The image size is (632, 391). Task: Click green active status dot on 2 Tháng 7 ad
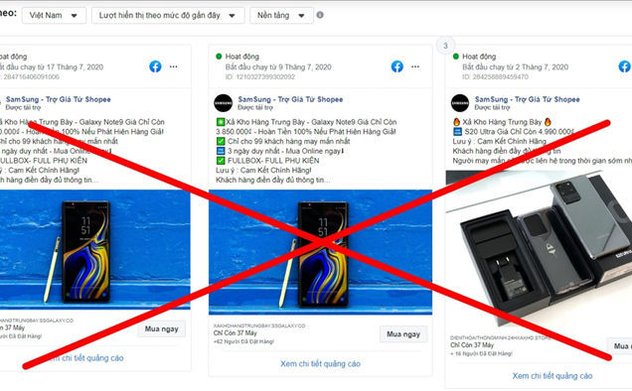(x=455, y=56)
